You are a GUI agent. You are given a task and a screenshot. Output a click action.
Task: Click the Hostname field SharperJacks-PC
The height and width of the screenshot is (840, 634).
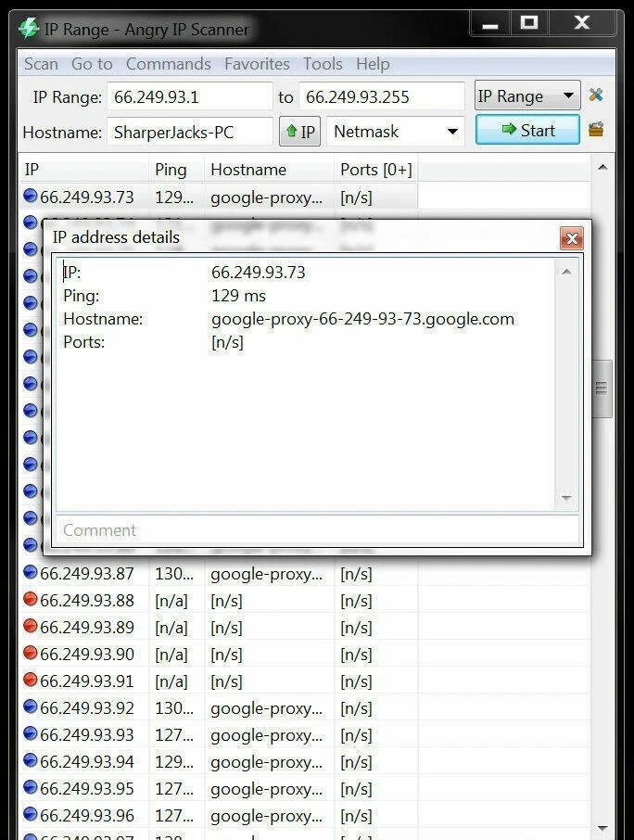point(190,132)
